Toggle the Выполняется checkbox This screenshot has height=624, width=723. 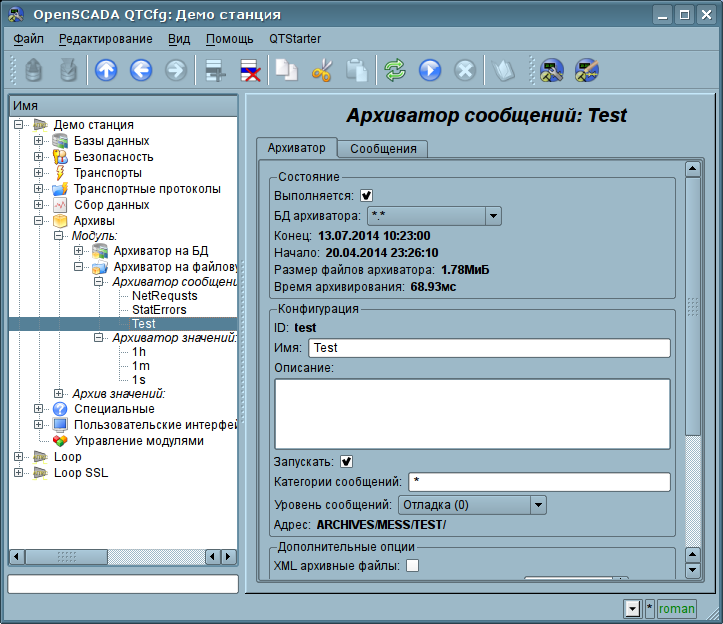click(x=367, y=196)
